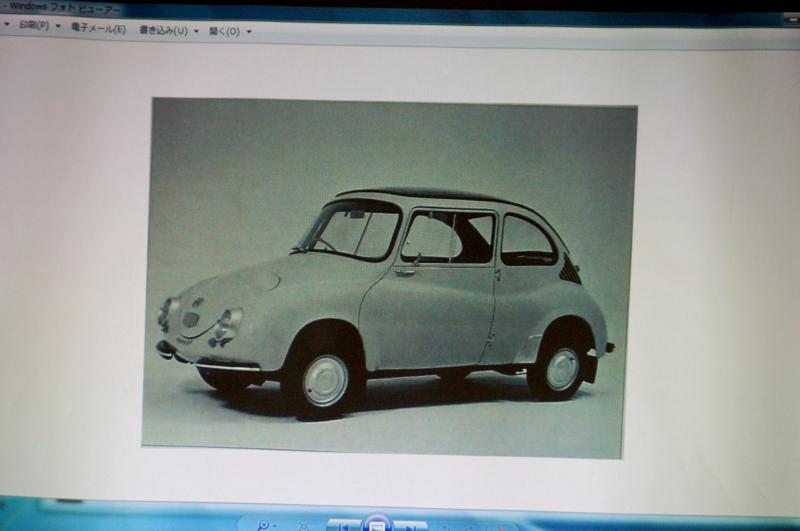
Task: Click the 開く(O) open button
Action: tap(224, 31)
